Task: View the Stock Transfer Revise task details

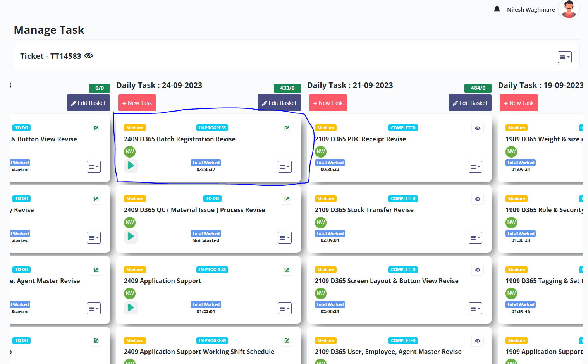Action: click(478, 199)
